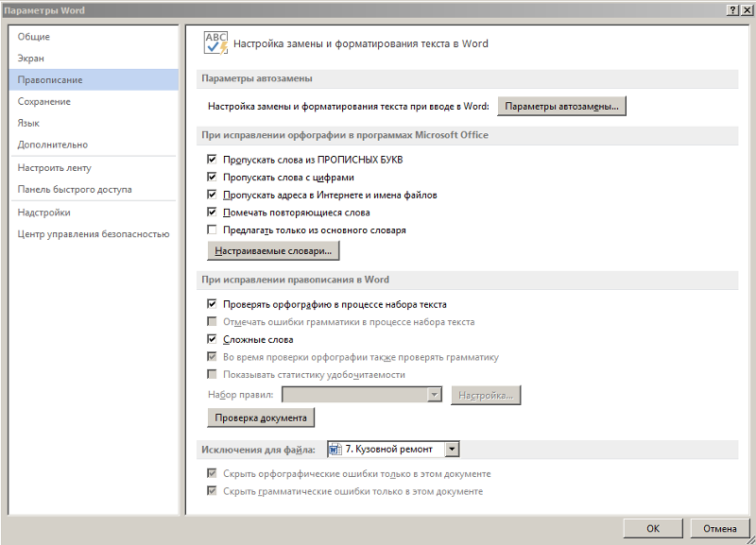The height and width of the screenshot is (545, 756).
Task: Enable Предлагать только из основного словаря
Action: coord(212,230)
